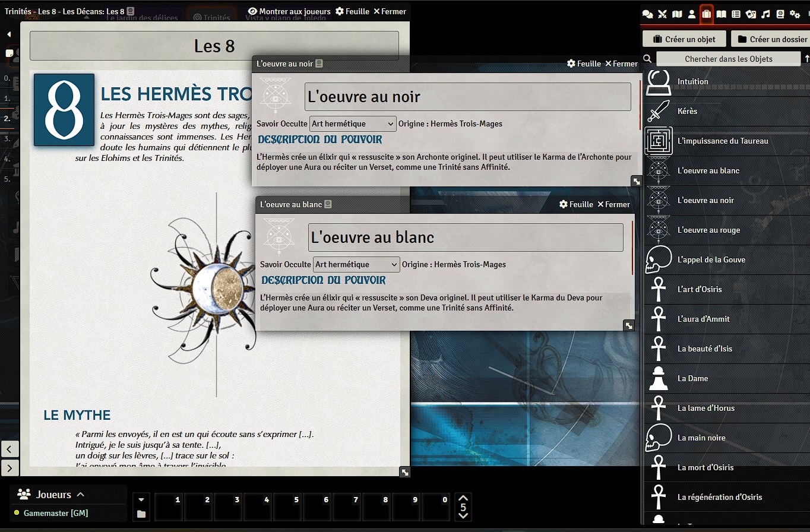The width and height of the screenshot is (810, 532).
Task: Click the Chercher dans les Objets search field
Action: pyautogui.click(x=728, y=59)
